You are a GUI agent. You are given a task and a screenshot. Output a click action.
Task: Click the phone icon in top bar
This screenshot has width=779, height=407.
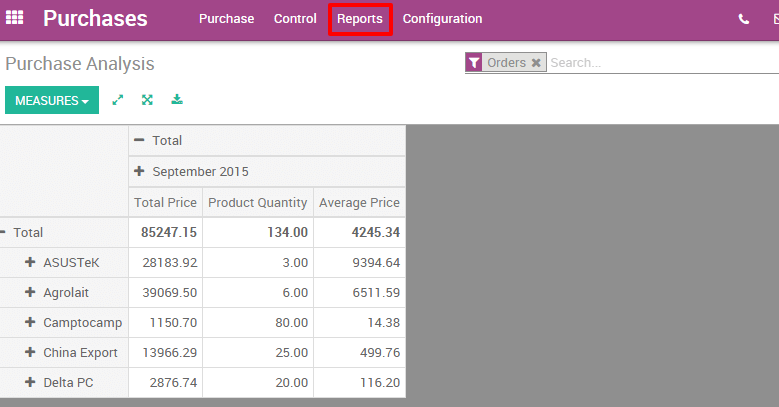pos(744,19)
